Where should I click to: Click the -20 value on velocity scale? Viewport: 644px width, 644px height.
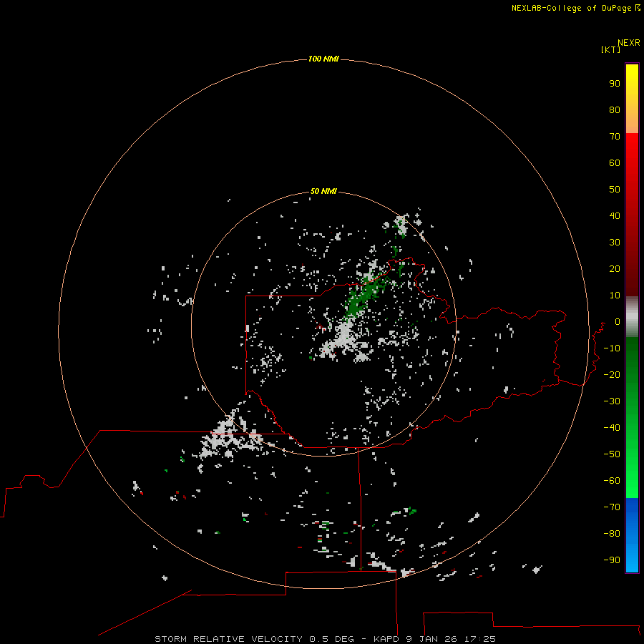pyautogui.click(x=612, y=374)
